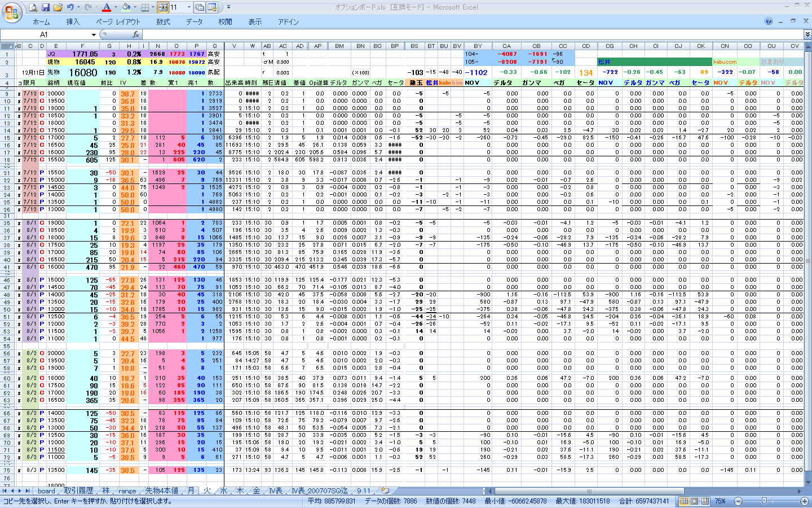Click the Save floppy disk icon
This screenshot has width=812, height=508.
(46, 7)
